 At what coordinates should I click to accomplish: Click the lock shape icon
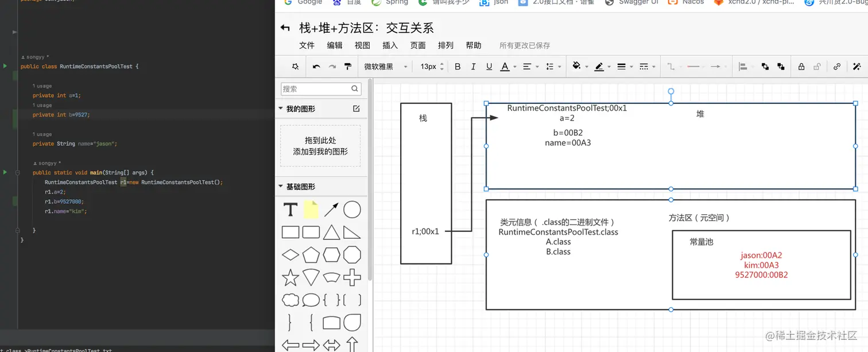tap(801, 67)
